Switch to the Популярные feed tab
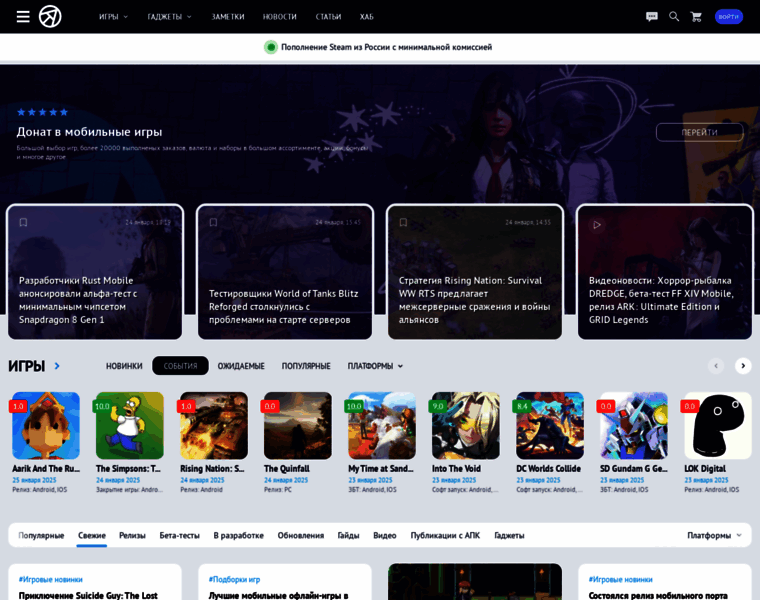The height and width of the screenshot is (600, 760). tap(41, 536)
